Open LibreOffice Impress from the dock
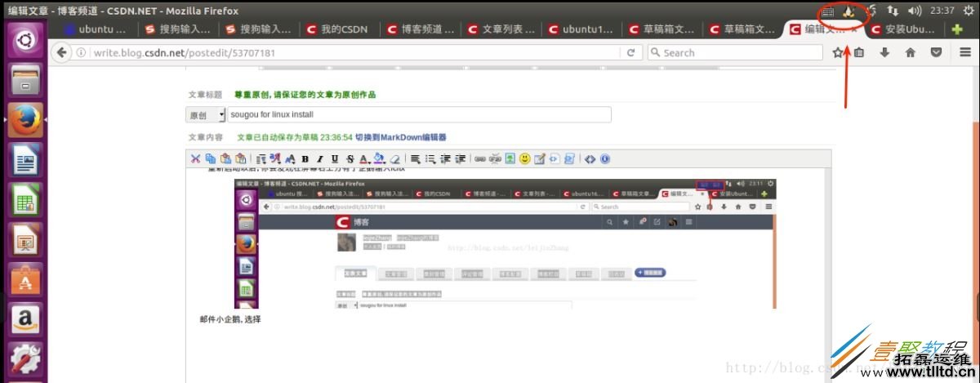The width and height of the screenshot is (980, 383). (x=25, y=240)
